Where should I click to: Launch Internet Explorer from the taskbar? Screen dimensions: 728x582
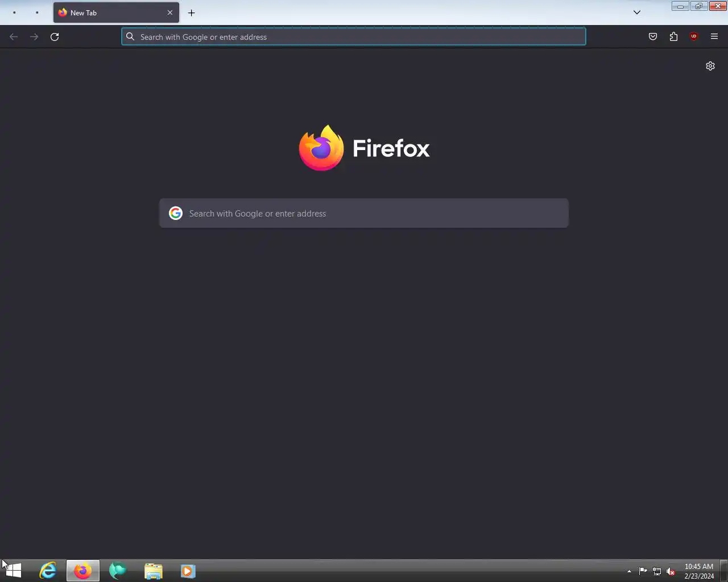tap(48, 571)
